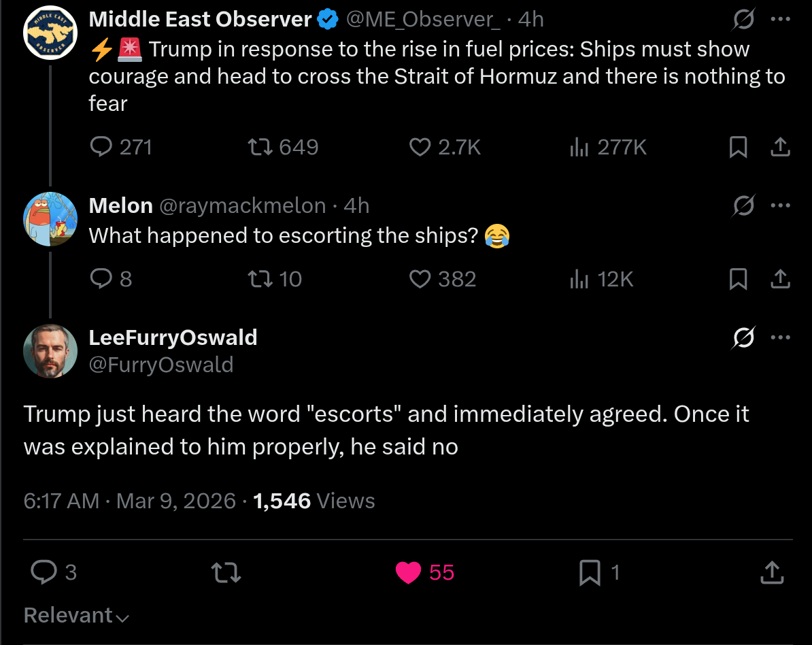The width and height of the screenshot is (812, 645).
Task: Like the Middle East Observer post
Action: coord(445,147)
